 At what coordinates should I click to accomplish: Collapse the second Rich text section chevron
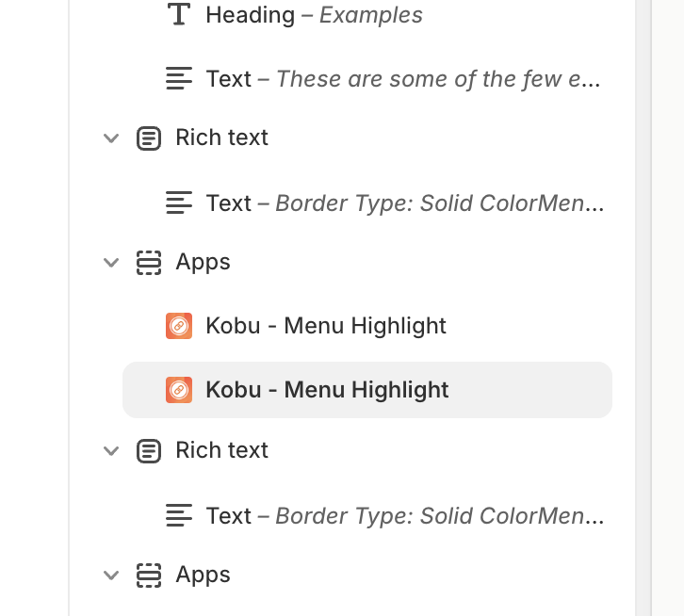(111, 451)
